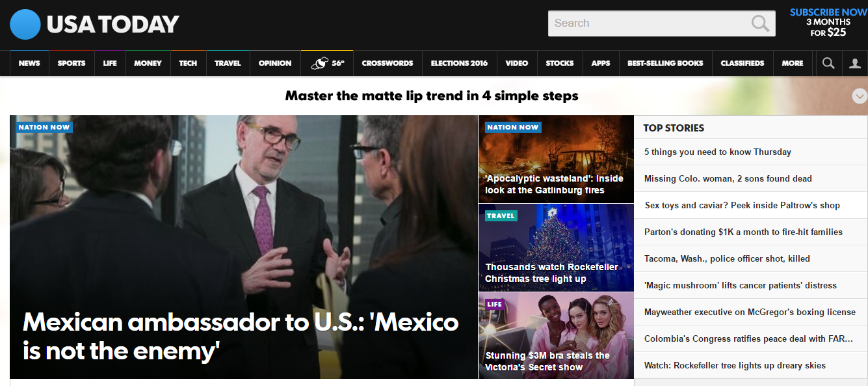Open Colombia's Congress peace deal story
Screen dimensions: 868x386
[752, 338]
